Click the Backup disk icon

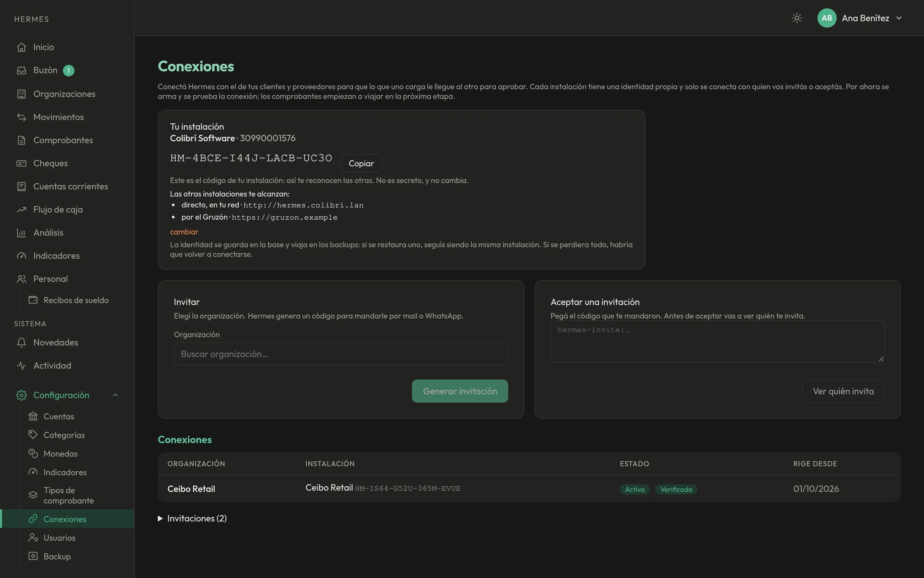click(x=33, y=556)
